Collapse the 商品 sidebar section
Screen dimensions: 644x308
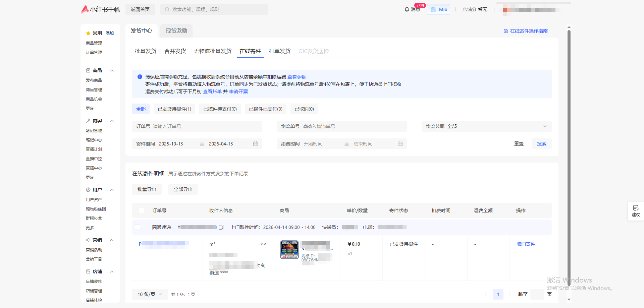[112, 70]
